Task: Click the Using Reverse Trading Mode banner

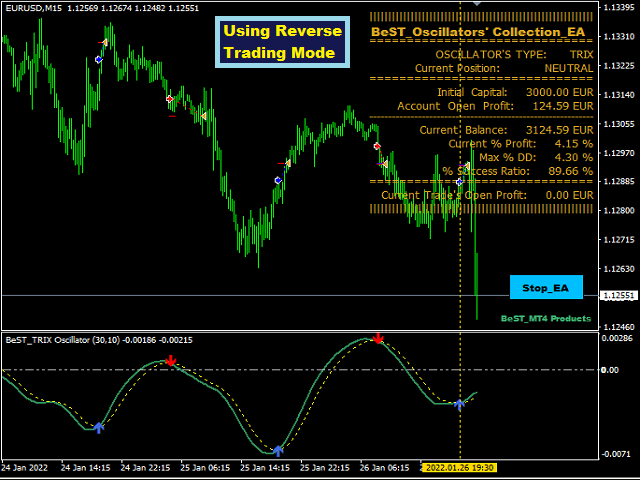Action: point(282,41)
